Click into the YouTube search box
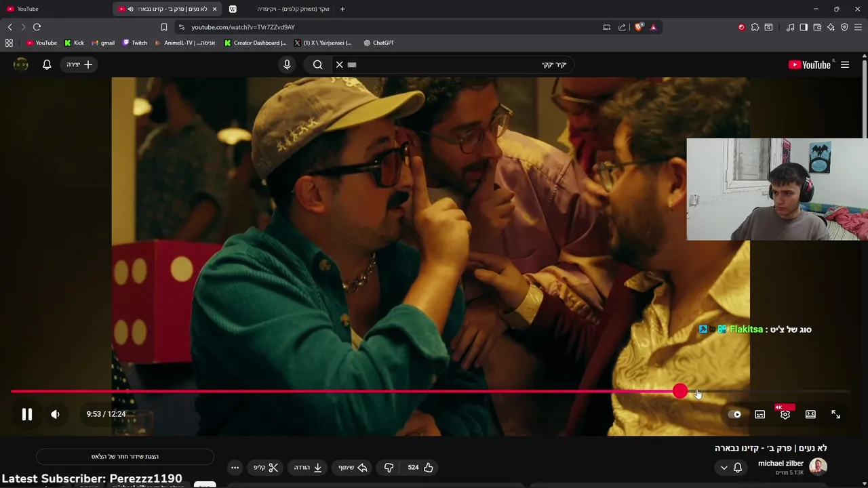The width and height of the screenshot is (868, 488). 461,64
